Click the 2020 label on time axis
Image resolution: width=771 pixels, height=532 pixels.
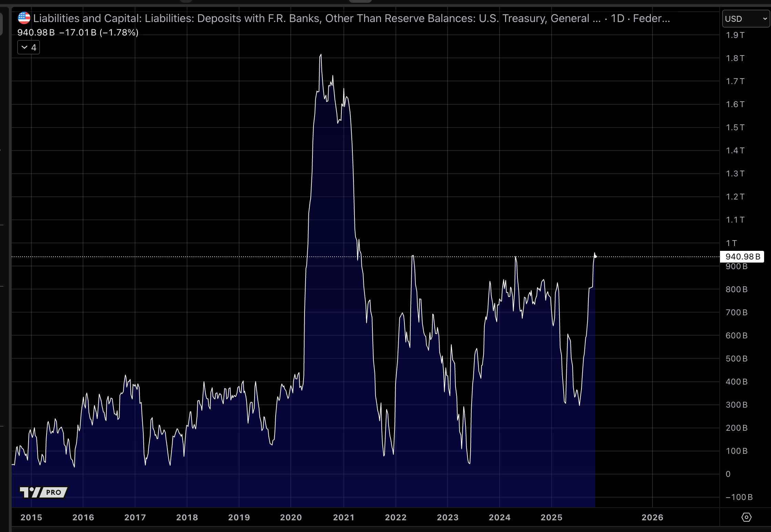click(291, 517)
